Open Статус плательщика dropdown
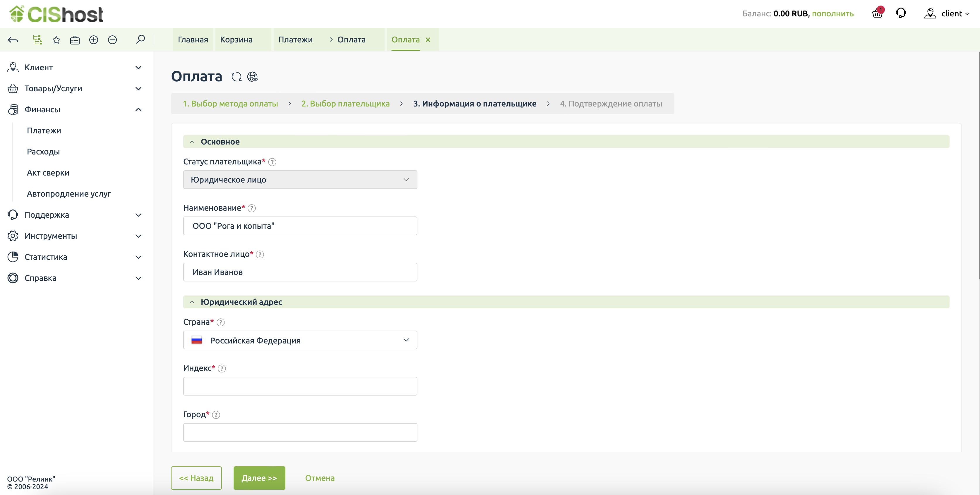This screenshot has width=980, height=495. 300,180
